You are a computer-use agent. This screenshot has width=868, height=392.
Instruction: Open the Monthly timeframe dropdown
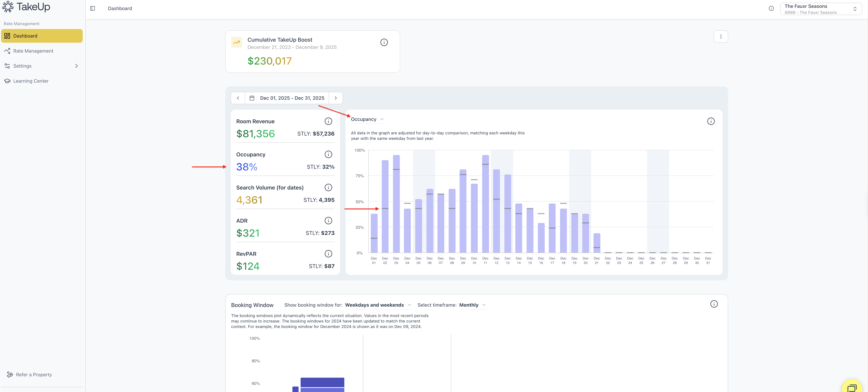(x=472, y=305)
